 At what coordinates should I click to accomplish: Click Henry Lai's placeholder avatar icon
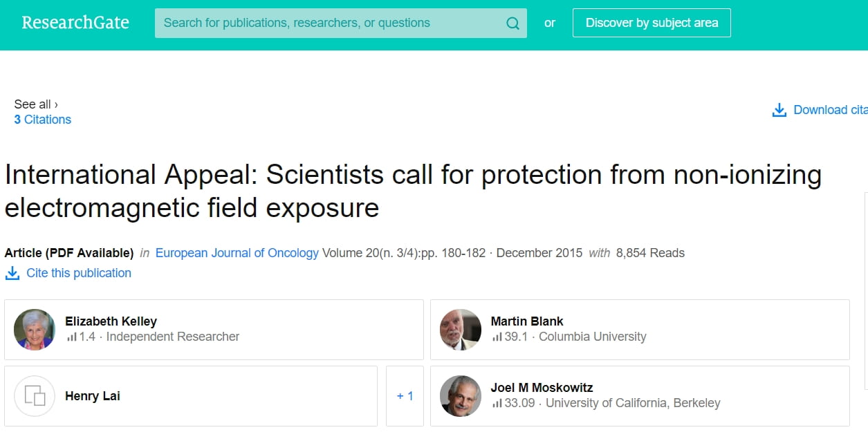[x=35, y=396]
